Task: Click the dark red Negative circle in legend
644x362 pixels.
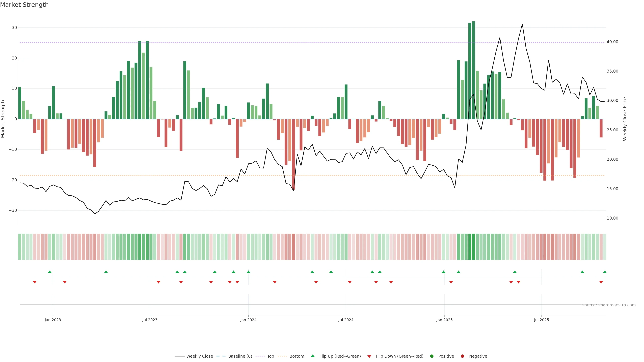Action: [x=462, y=356]
